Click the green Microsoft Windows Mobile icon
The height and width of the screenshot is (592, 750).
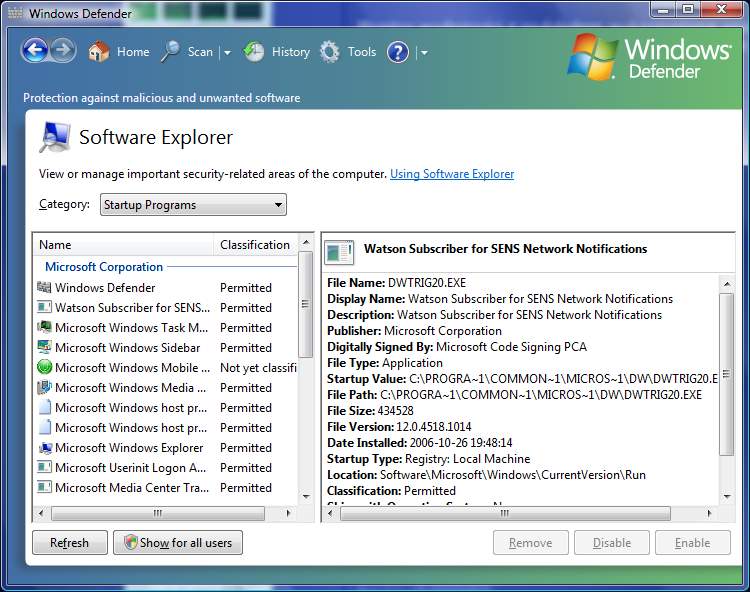[44, 367]
